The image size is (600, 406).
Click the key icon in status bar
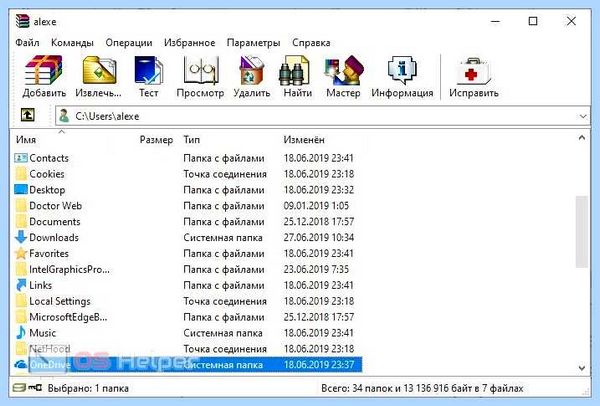click(x=35, y=388)
